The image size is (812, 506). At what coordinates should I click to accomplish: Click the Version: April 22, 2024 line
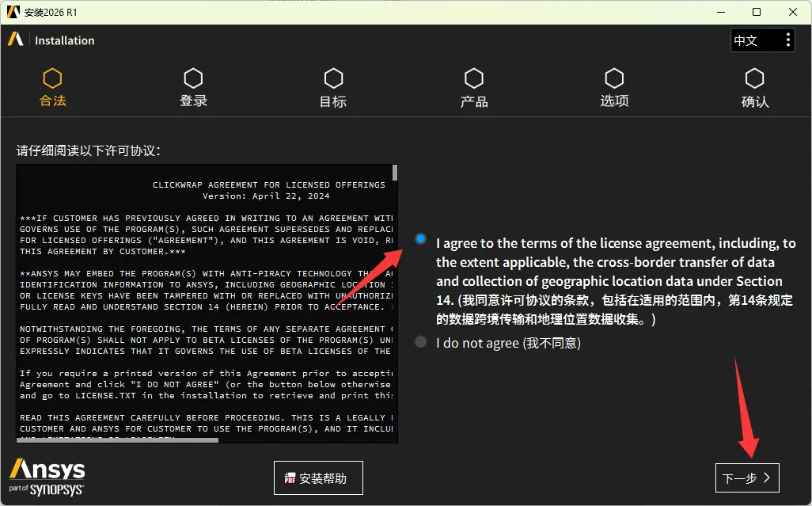266,196
